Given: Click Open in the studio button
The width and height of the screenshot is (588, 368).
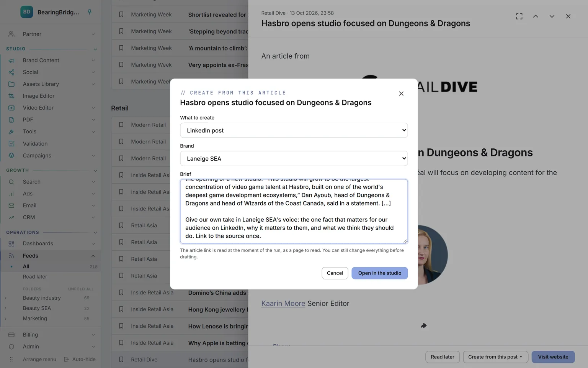Looking at the screenshot, I should [x=380, y=273].
